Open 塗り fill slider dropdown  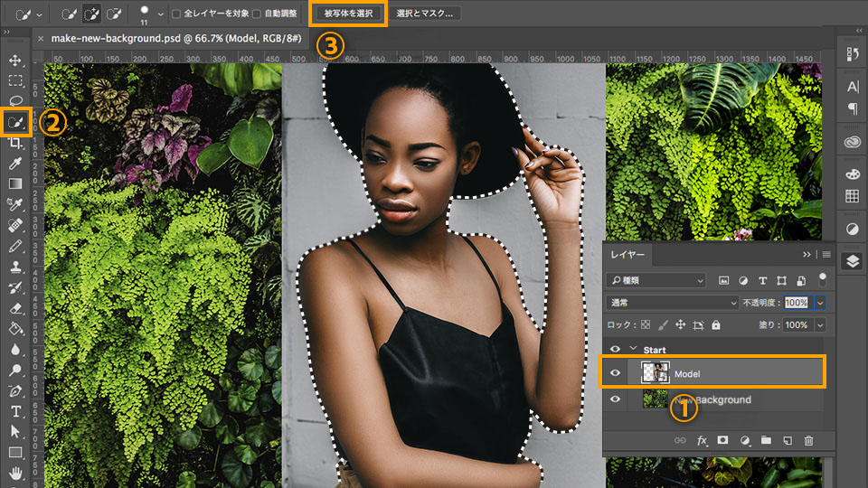pyautogui.click(x=820, y=324)
